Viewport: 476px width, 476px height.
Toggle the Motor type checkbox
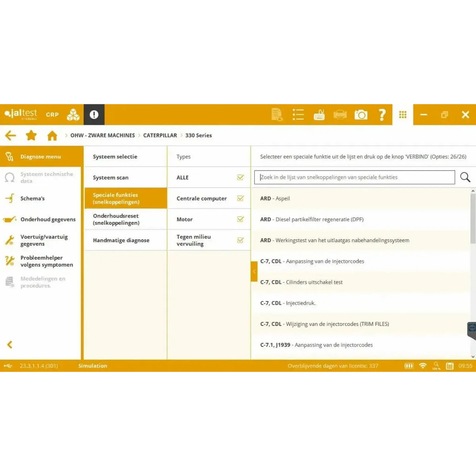(240, 219)
